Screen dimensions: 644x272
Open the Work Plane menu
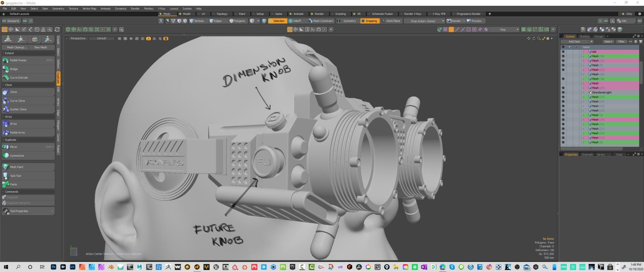[x=391, y=21]
